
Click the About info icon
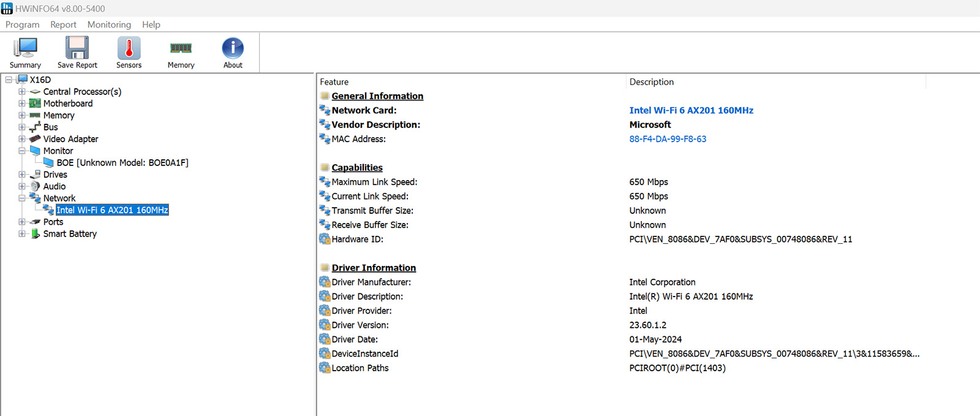[233, 48]
